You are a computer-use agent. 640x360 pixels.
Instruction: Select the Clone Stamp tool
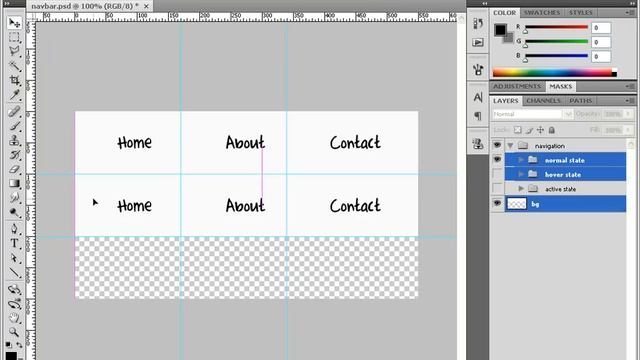click(x=14, y=140)
